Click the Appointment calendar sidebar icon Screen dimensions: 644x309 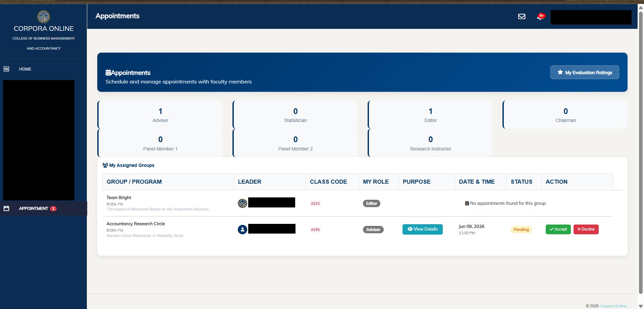pyautogui.click(x=6, y=208)
